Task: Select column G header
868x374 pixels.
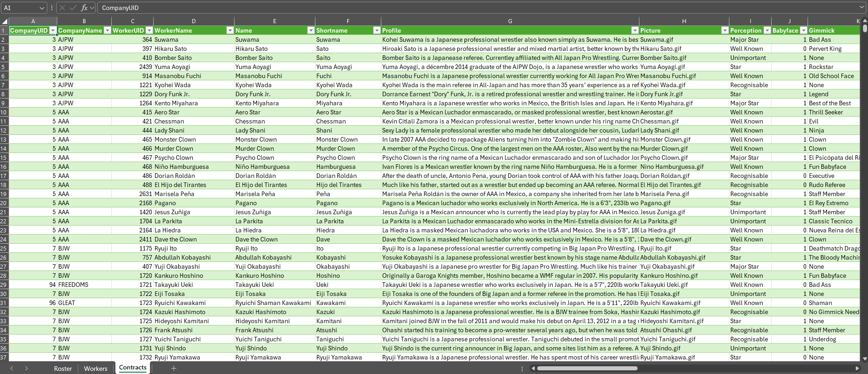Action: 510,21
